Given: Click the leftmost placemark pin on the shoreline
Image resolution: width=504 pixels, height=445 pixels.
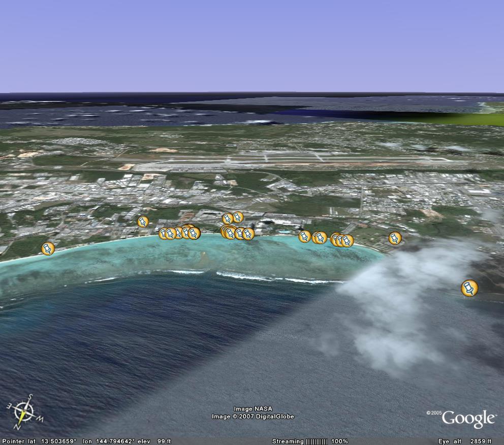Looking at the screenshot, I should tap(48, 248).
